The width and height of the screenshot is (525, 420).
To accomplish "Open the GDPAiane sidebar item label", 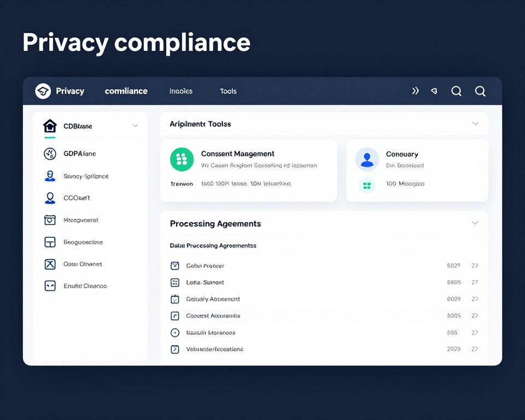I will pos(80,154).
